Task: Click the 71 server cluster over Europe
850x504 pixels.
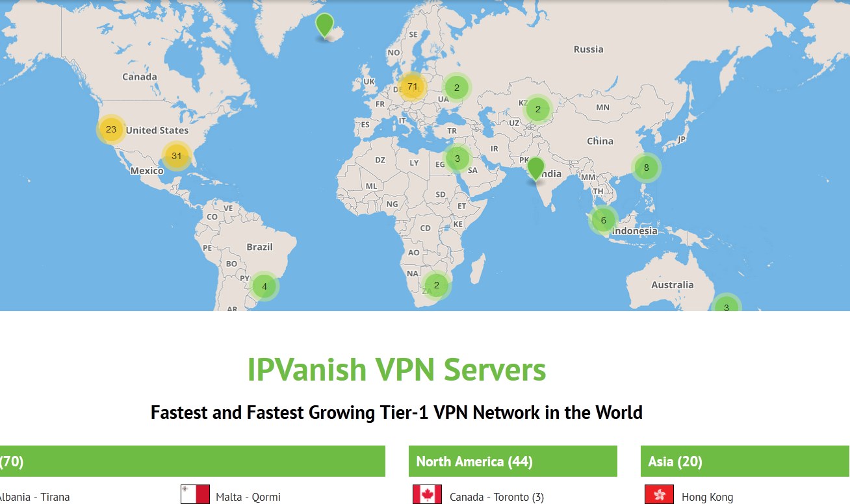Action: (x=412, y=86)
